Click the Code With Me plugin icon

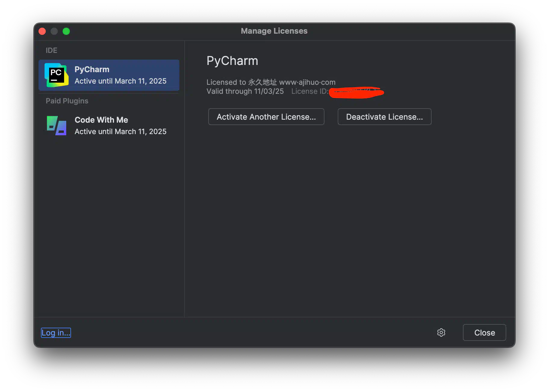pos(56,125)
